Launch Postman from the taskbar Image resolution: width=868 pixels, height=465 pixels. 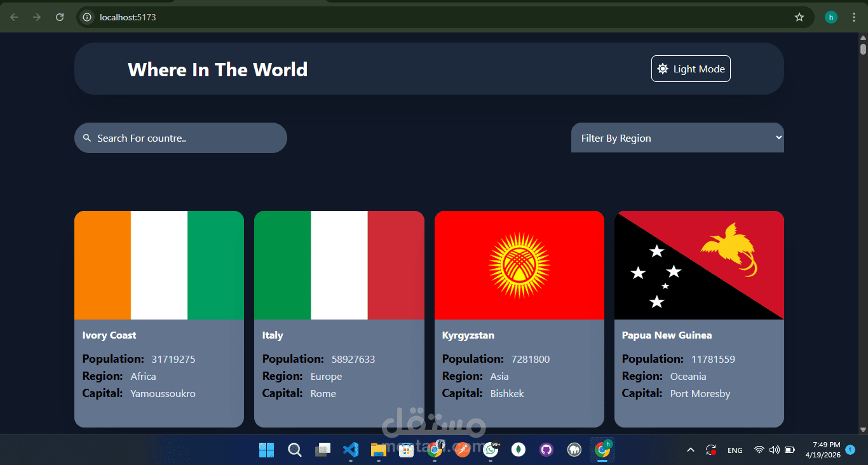(462, 450)
